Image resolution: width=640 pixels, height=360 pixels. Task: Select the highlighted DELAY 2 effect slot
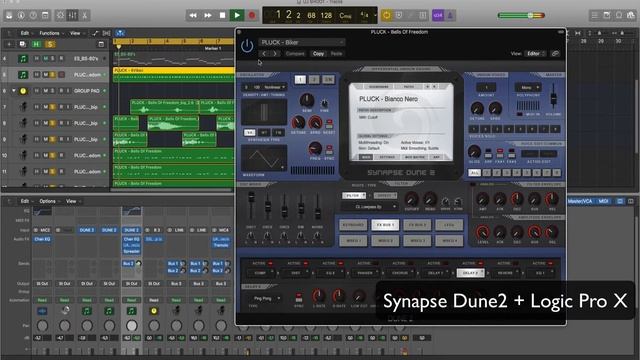tap(470, 273)
